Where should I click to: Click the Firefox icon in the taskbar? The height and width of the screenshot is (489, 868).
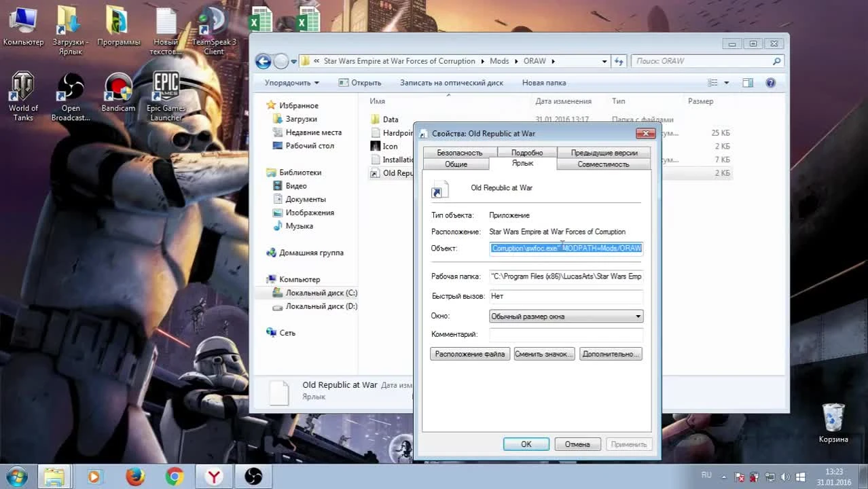click(135, 476)
